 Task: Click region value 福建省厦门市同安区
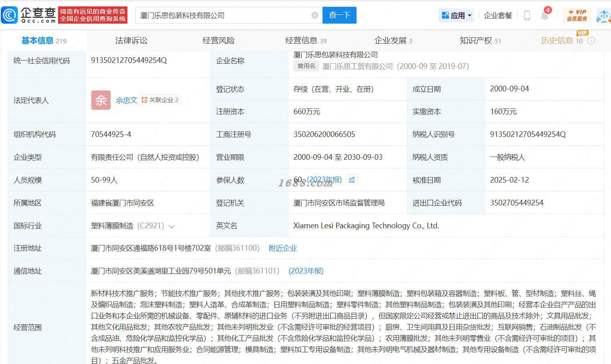pos(123,203)
